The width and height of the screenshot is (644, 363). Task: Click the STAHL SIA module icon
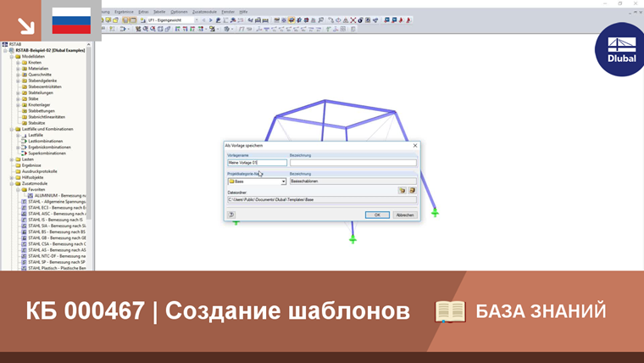pyautogui.click(x=24, y=226)
